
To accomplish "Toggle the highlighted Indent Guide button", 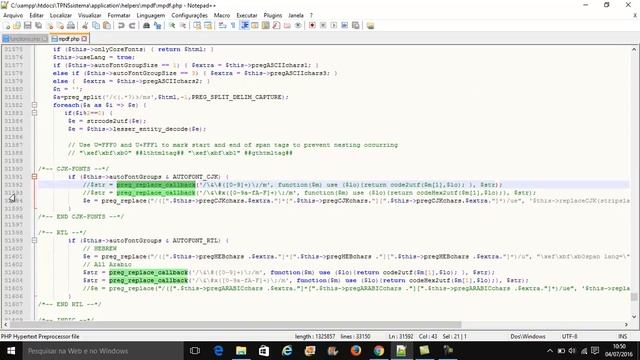I will click(244, 26).
